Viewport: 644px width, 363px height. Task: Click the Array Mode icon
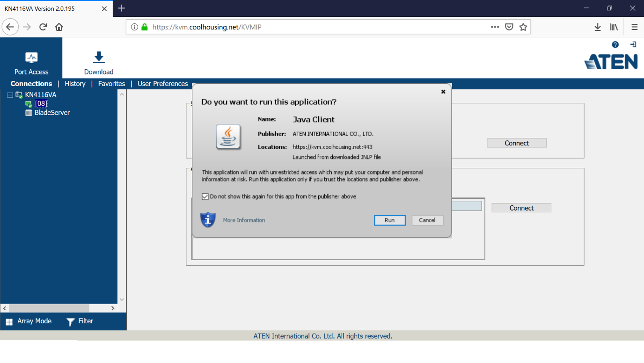coord(9,322)
